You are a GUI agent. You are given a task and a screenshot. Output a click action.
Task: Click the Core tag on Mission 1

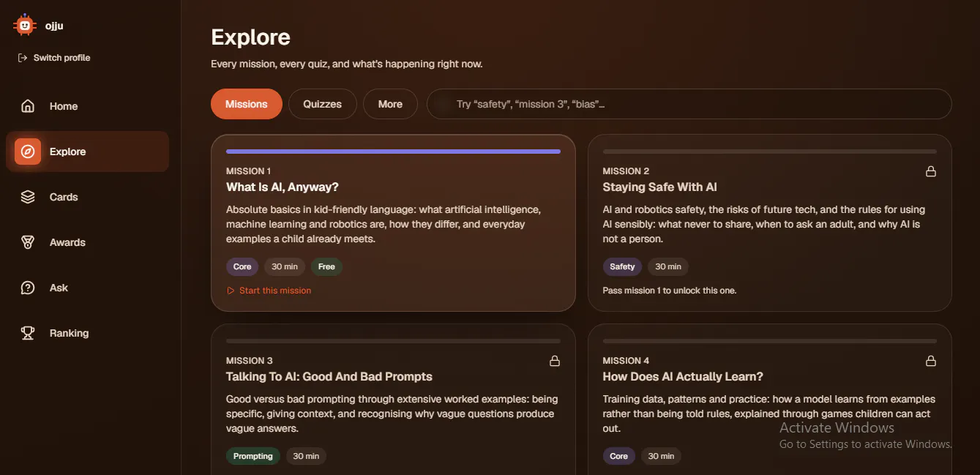click(242, 266)
